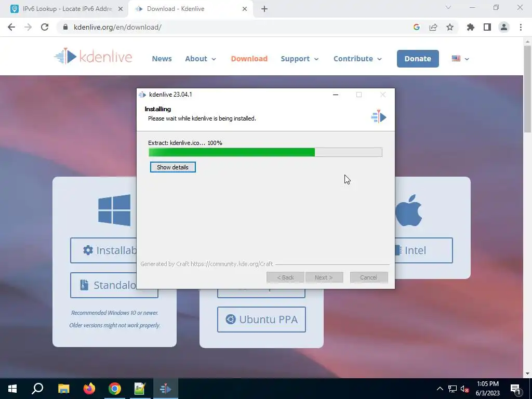Open a new browser tab

[264, 9]
